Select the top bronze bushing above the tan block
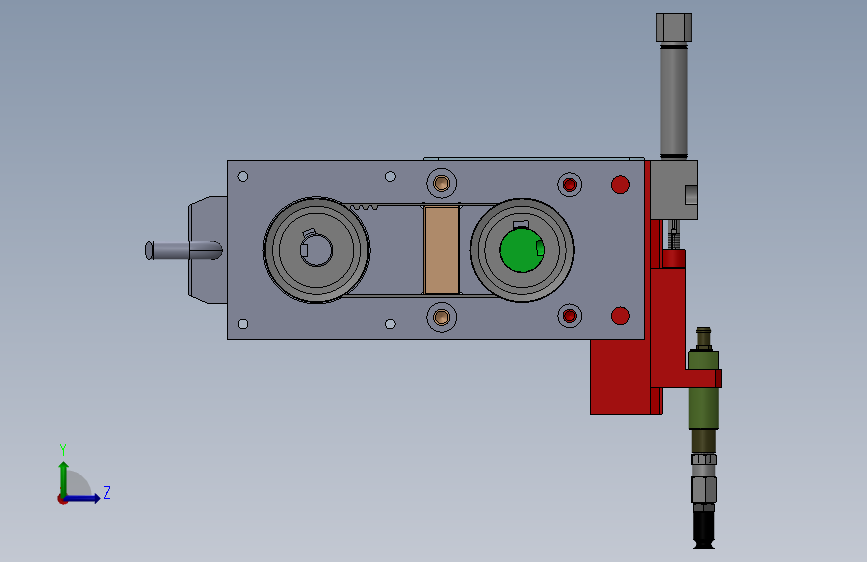 click(x=441, y=183)
